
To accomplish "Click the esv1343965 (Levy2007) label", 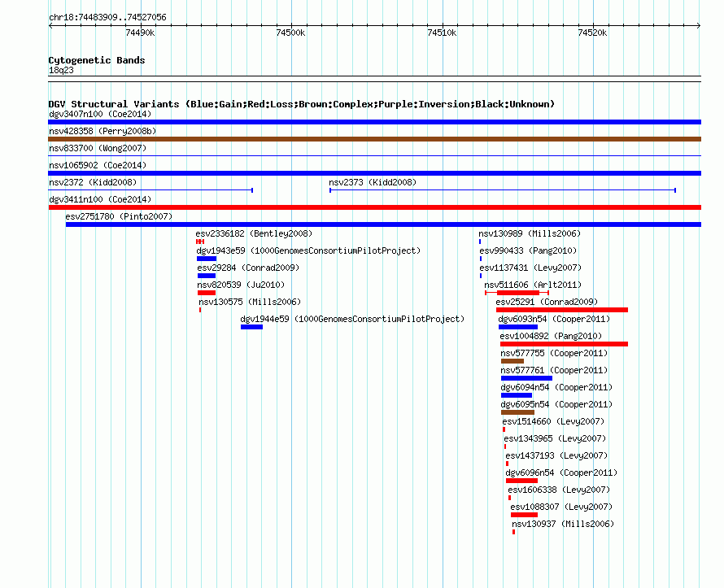I will pos(555,438).
